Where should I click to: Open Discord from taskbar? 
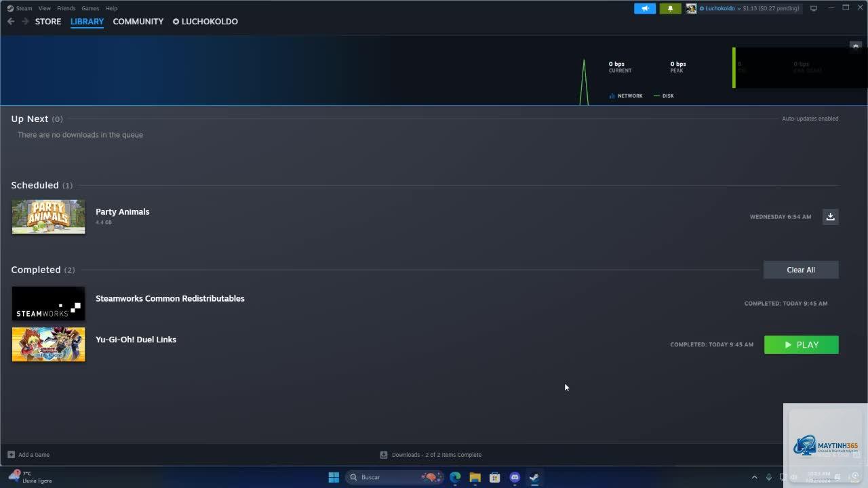pyautogui.click(x=515, y=477)
